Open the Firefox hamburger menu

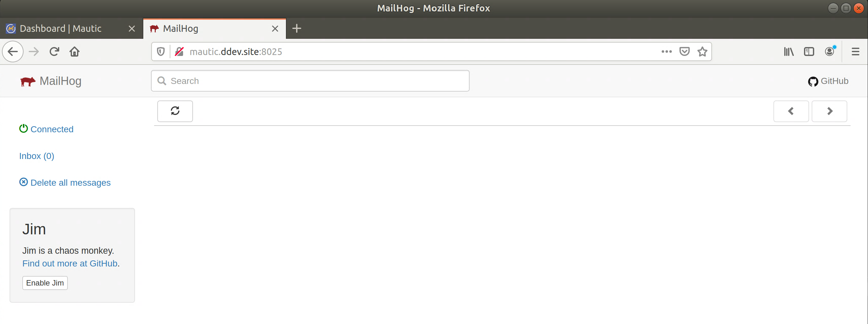click(x=856, y=52)
